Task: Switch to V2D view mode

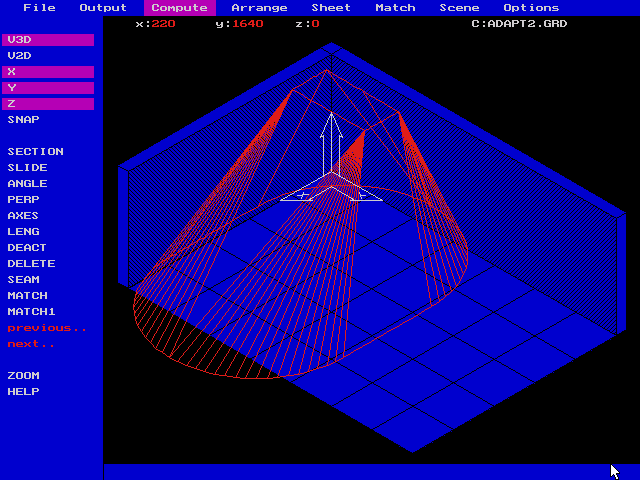Action: tap(19, 56)
